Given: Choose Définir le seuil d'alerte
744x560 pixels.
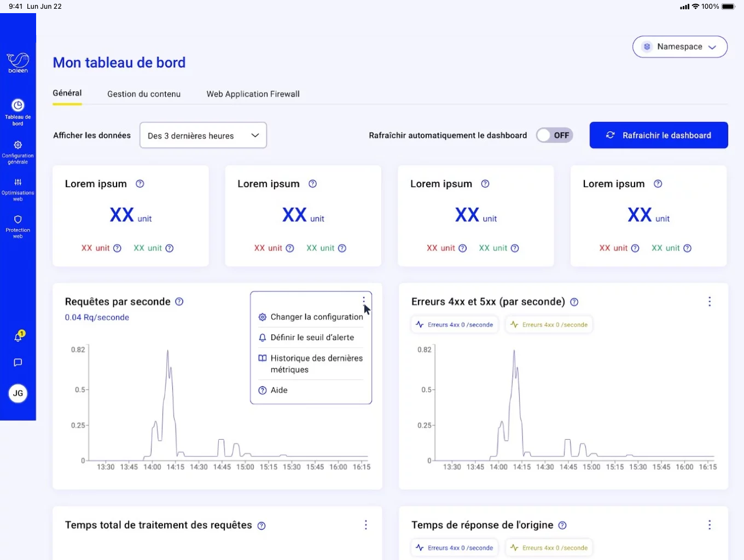Looking at the screenshot, I should point(311,338).
